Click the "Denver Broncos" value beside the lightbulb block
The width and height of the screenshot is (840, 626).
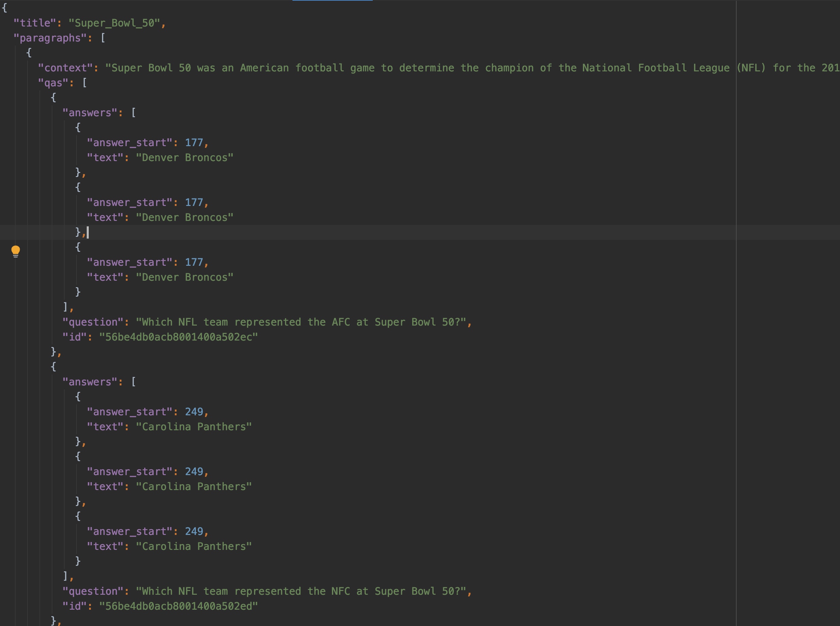[x=185, y=277]
